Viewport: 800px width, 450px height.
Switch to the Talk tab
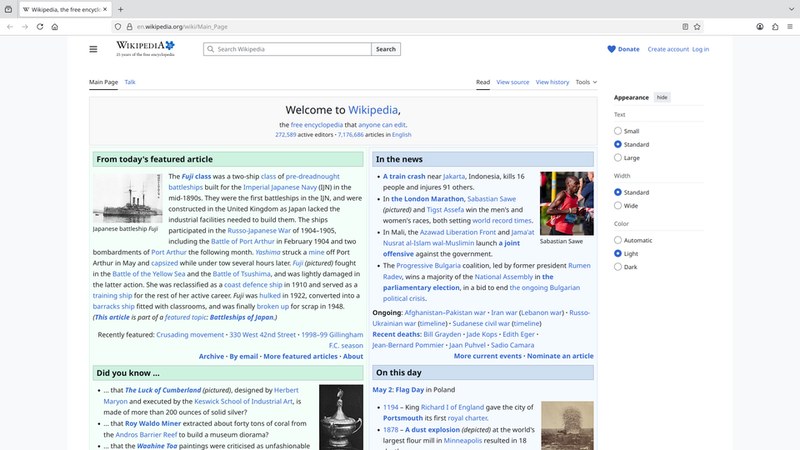point(130,82)
